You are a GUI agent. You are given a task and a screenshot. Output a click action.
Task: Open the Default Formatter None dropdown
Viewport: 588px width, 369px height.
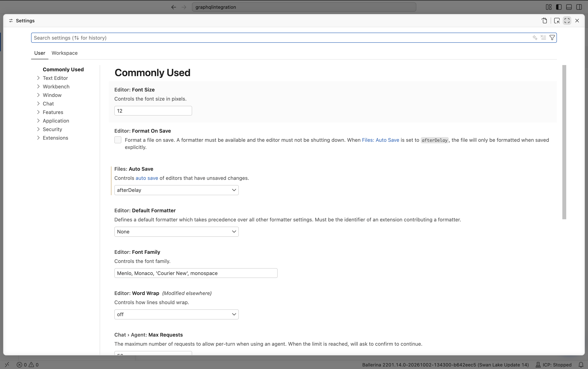pyautogui.click(x=176, y=231)
